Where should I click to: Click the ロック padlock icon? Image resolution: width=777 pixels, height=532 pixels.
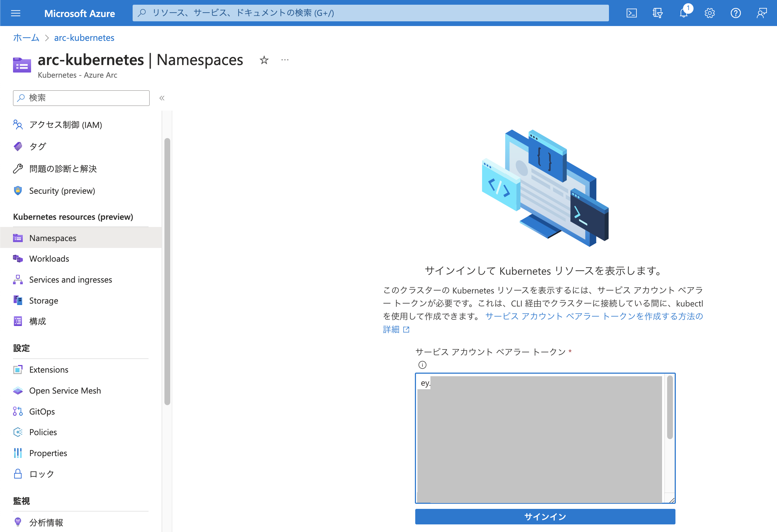[x=18, y=474]
